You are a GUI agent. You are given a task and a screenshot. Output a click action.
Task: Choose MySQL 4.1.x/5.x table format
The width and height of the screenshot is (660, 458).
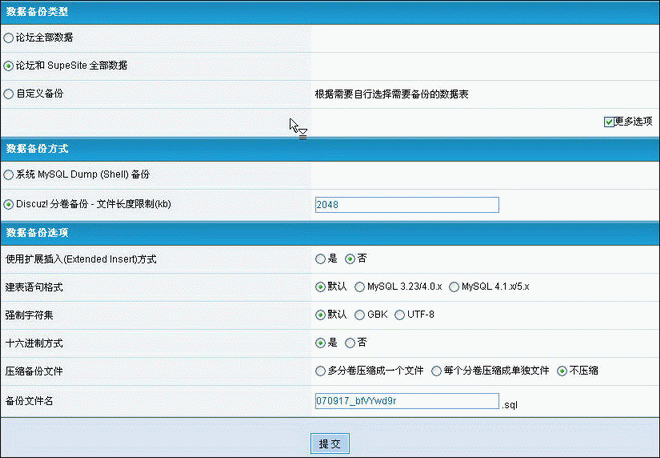[x=454, y=287]
